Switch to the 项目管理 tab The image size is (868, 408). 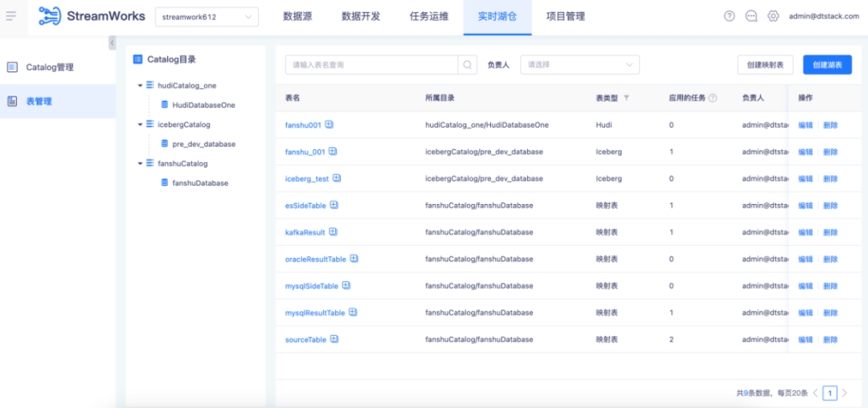click(566, 17)
